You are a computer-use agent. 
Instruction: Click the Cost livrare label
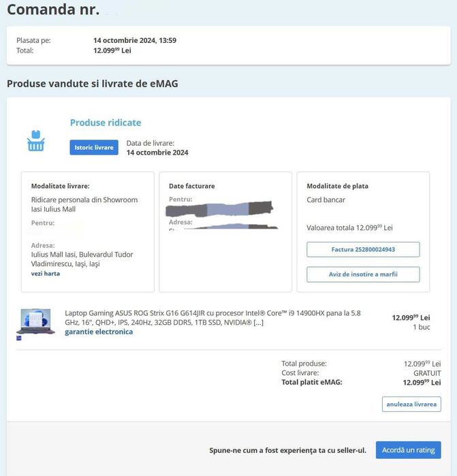click(300, 372)
